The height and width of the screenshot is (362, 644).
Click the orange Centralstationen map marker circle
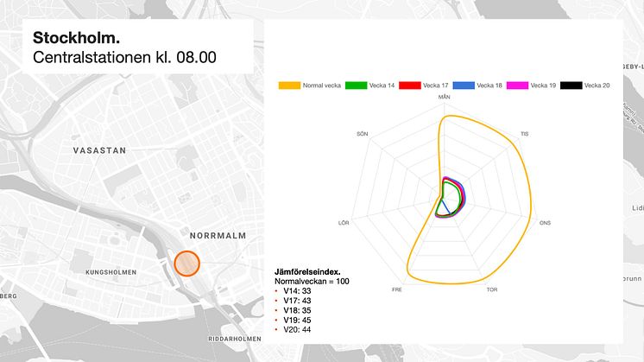tap(186, 264)
